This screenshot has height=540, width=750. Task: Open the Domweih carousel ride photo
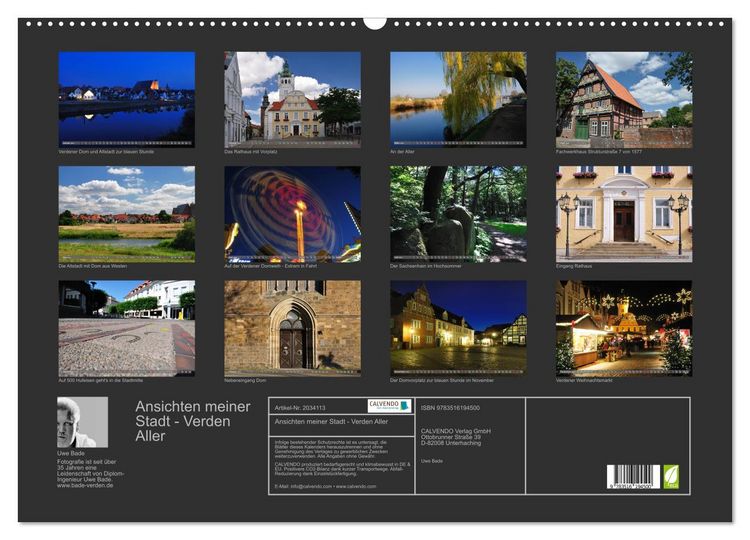point(292,214)
